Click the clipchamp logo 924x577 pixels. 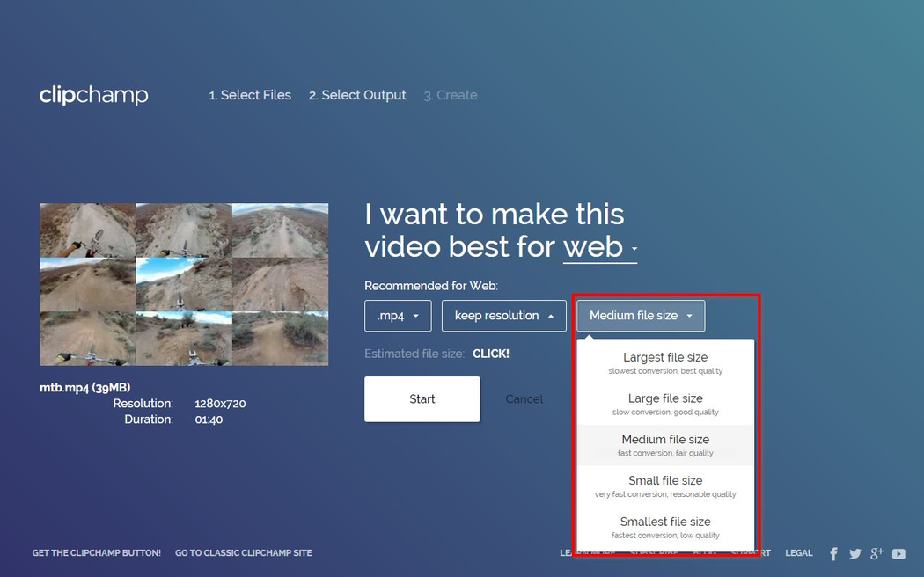pos(93,95)
